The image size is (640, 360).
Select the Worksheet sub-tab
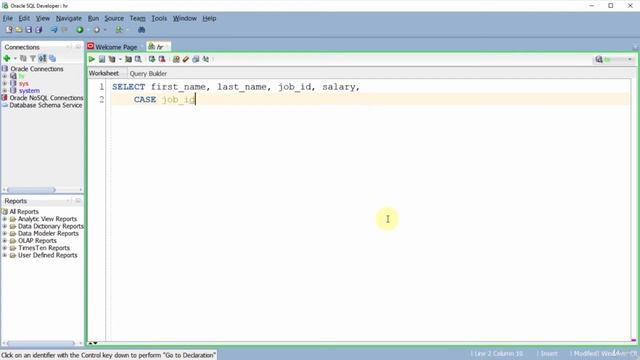pyautogui.click(x=104, y=73)
